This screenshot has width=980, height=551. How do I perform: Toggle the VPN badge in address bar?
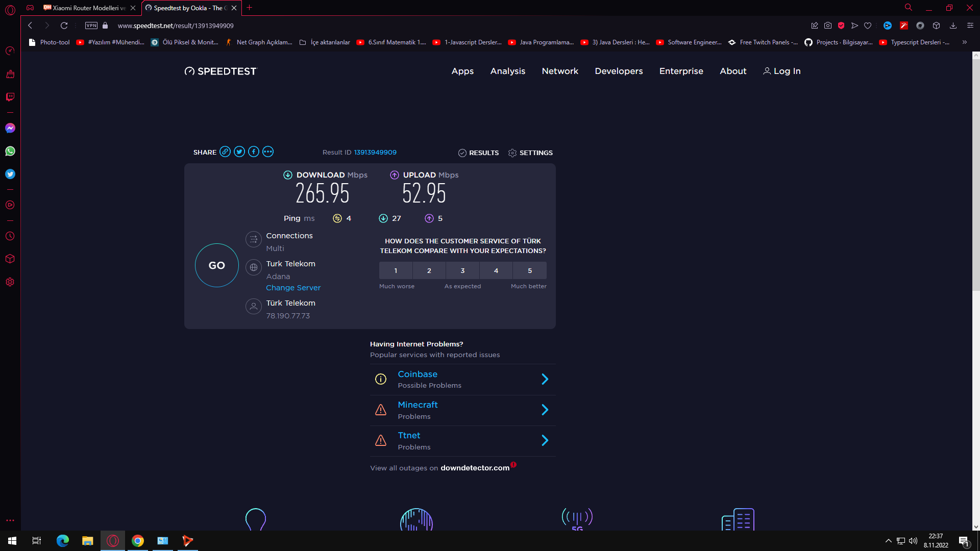pyautogui.click(x=91, y=26)
